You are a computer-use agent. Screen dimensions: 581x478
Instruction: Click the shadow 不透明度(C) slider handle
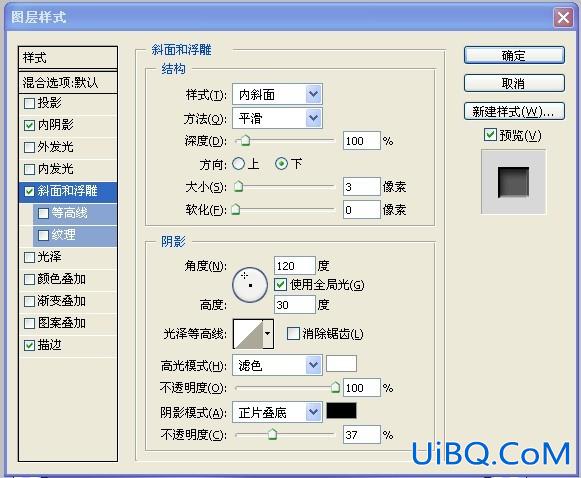point(272,434)
